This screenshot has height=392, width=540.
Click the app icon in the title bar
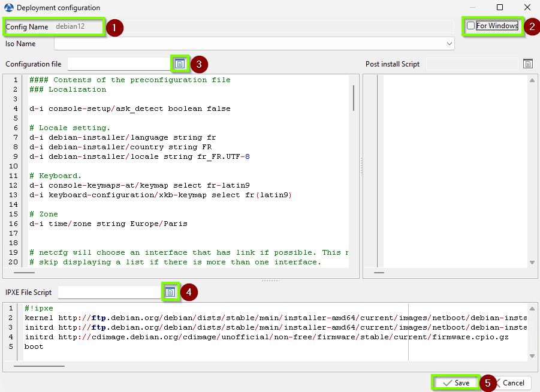tap(8, 8)
